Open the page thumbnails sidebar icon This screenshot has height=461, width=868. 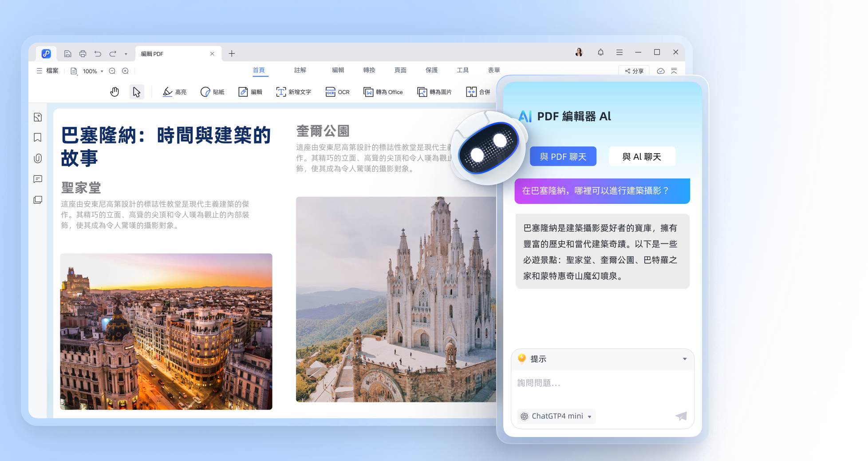click(x=38, y=117)
